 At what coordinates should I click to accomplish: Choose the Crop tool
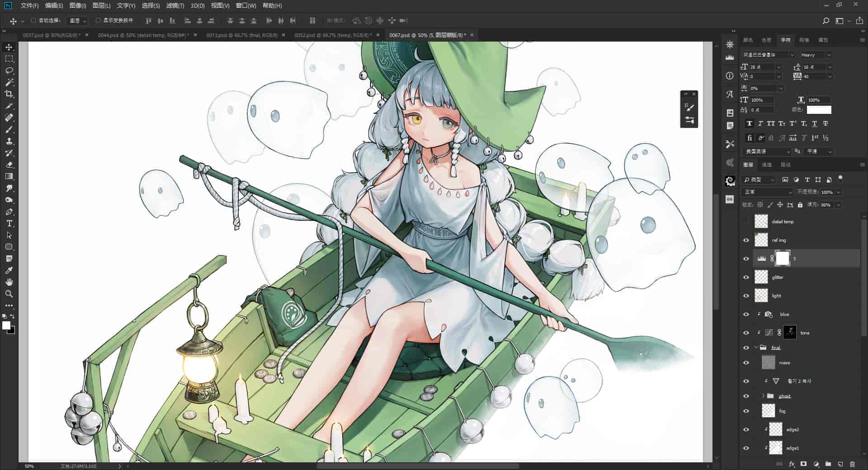click(9, 94)
